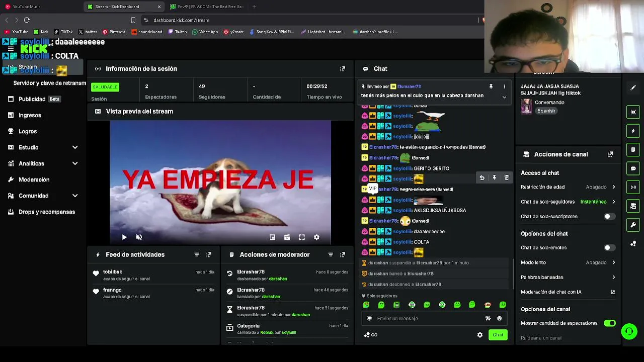
Task: Switch to the FRIV.COM browser tab
Action: (x=206, y=7)
